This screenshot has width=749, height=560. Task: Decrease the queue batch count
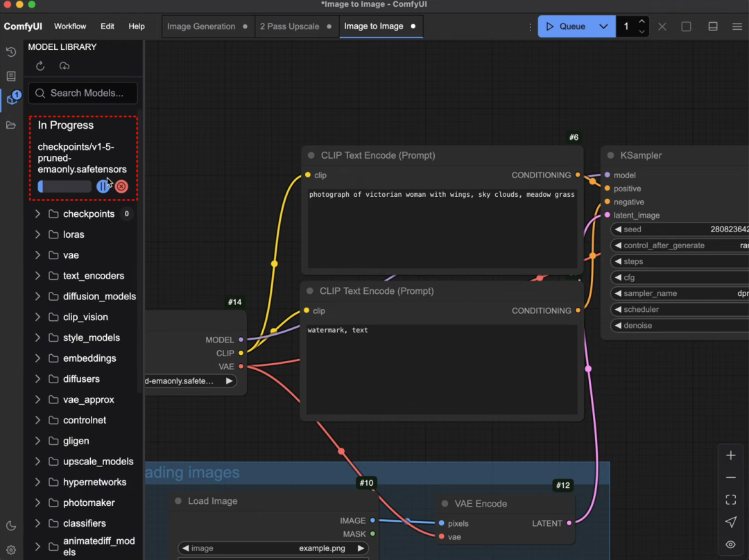642,31
